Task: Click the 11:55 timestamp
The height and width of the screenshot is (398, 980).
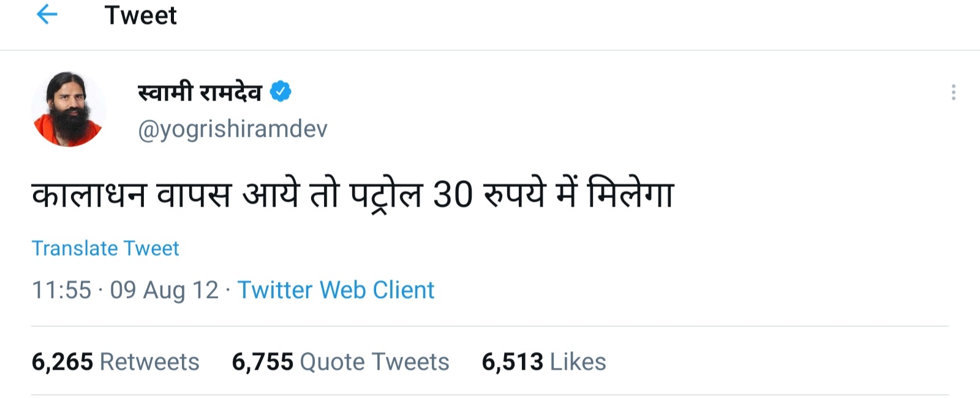Action: [x=61, y=290]
